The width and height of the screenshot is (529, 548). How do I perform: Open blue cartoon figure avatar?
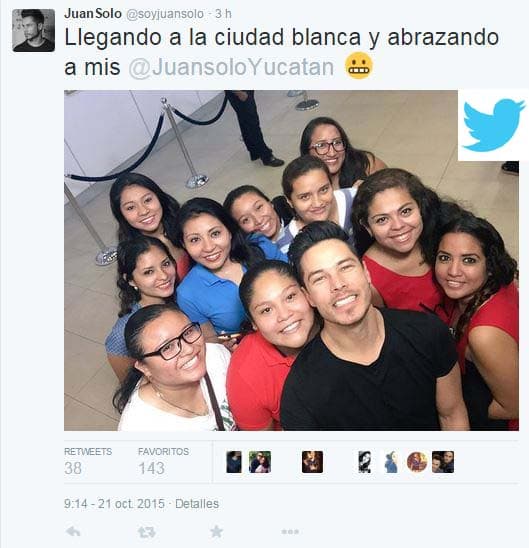[x=391, y=462]
